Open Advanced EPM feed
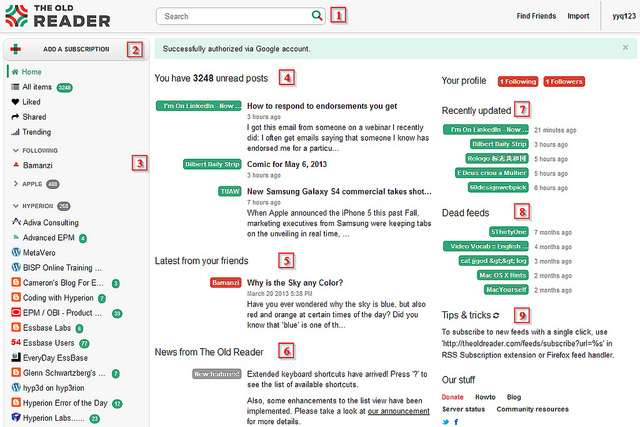The image size is (640, 427). pyautogui.click(x=49, y=238)
